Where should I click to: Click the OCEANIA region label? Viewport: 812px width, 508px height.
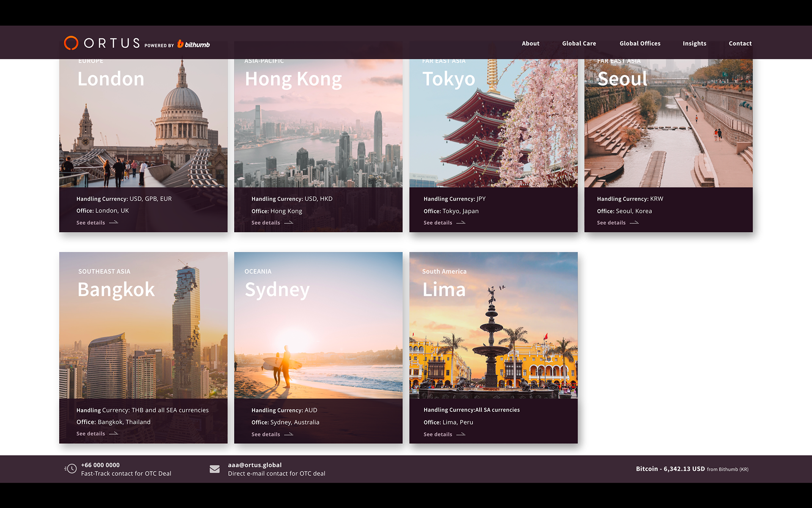[258, 271]
